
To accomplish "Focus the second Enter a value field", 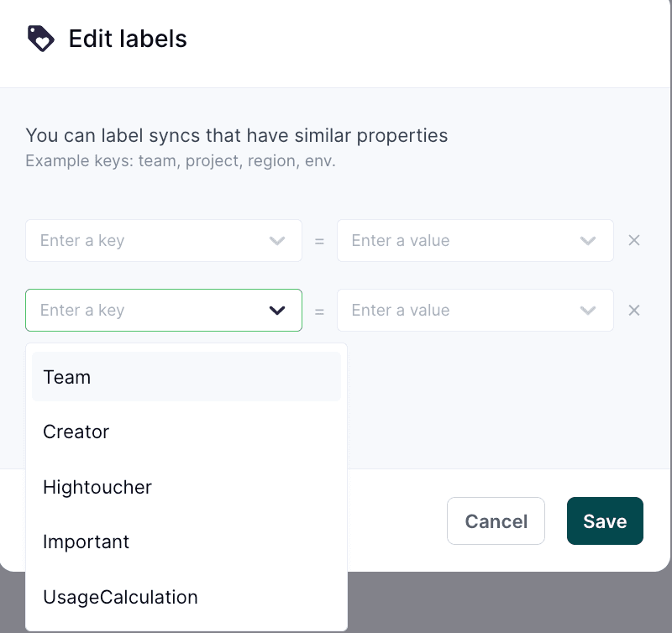I will pos(475,310).
